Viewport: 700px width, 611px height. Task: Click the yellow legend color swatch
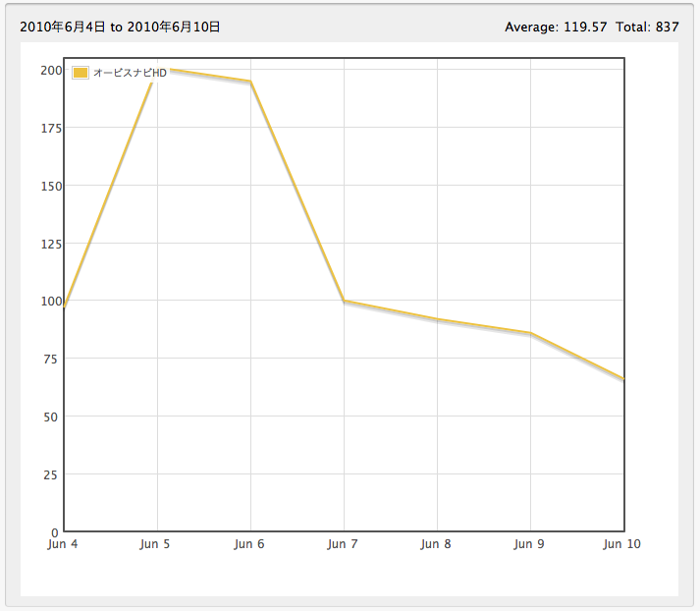tap(81, 73)
